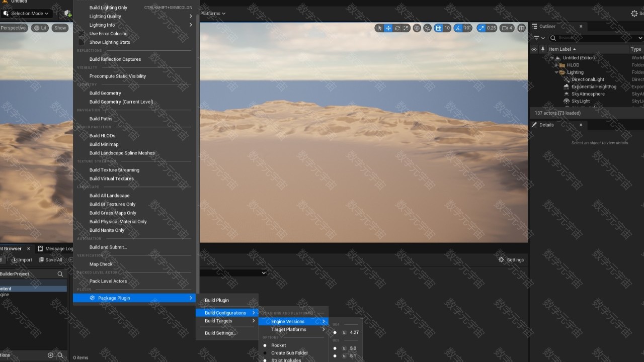This screenshot has width=644, height=362.
Task: Toggle rotation angle snapping icon
Action: [458, 28]
